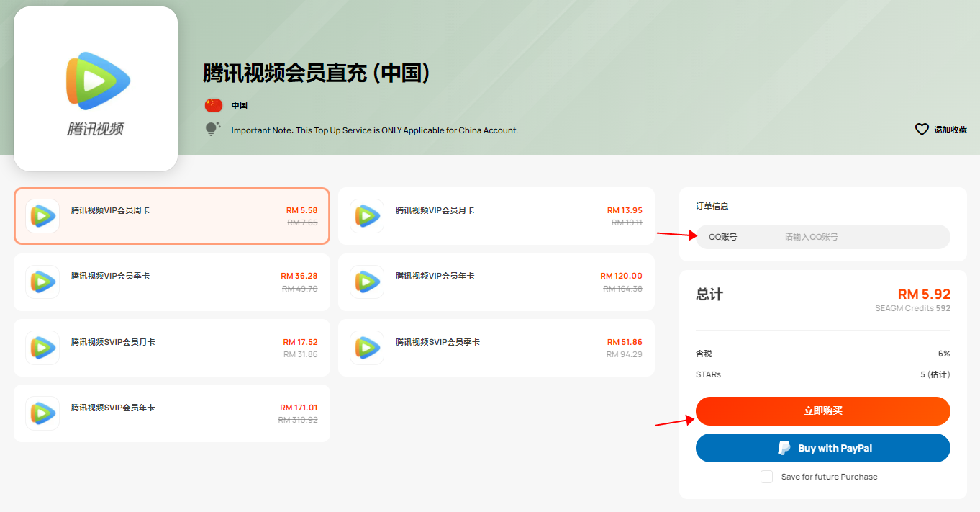Click the Tencent Video icon on SVIP会员季卡 card
Viewport: 980px width, 512px height.
[367, 348]
